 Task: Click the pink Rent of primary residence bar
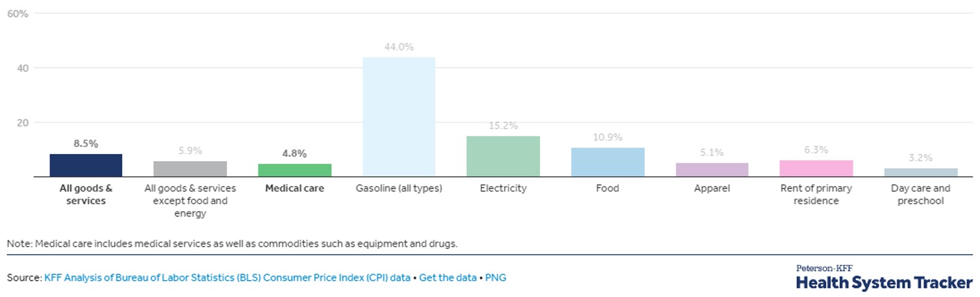(x=816, y=168)
